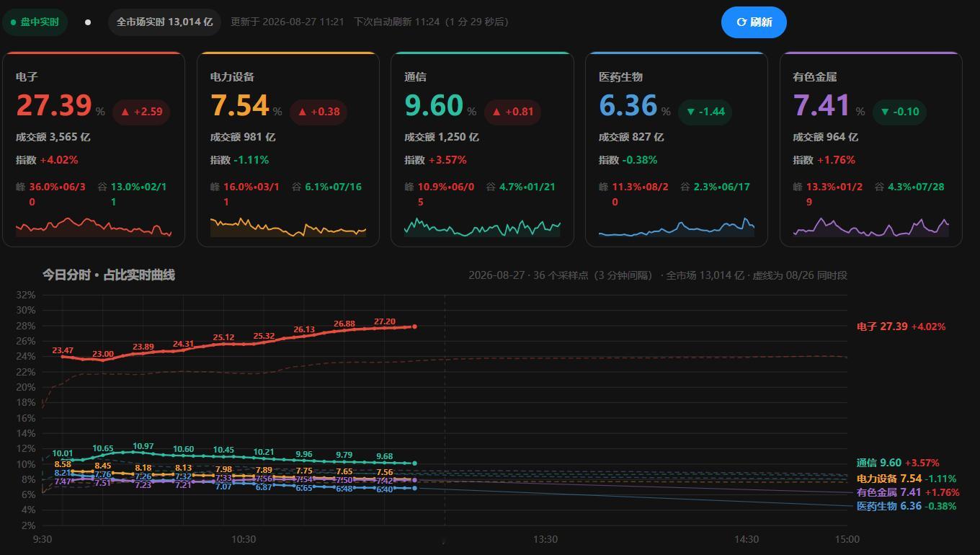
Task: Click the 6.36 percentage in the 医药生物 card
Action: pos(628,105)
